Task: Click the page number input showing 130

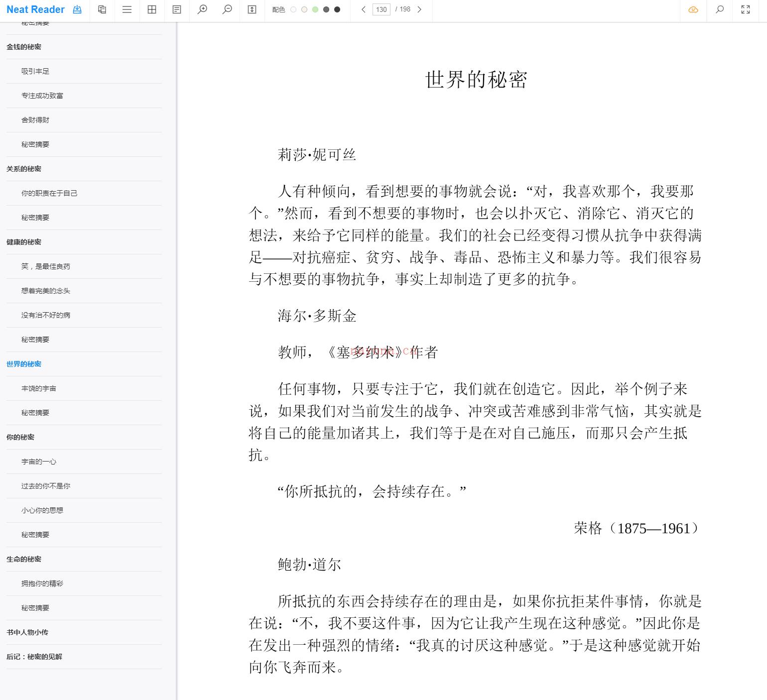Action: [382, 9]
